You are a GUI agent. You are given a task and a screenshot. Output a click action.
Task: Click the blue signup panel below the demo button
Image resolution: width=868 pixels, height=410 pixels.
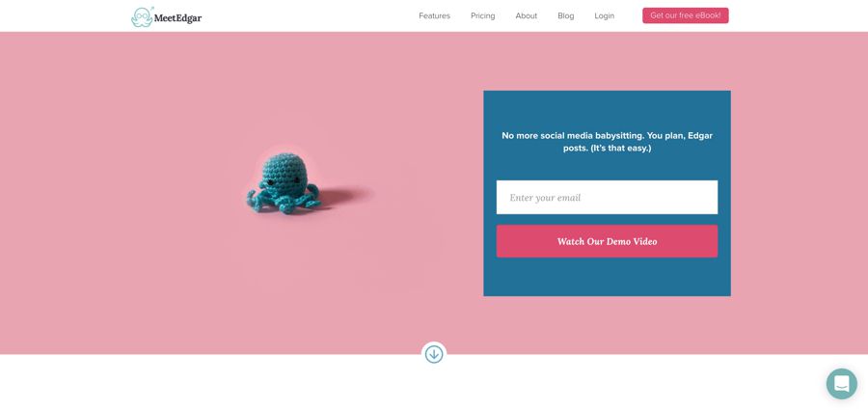coord(607,277)
